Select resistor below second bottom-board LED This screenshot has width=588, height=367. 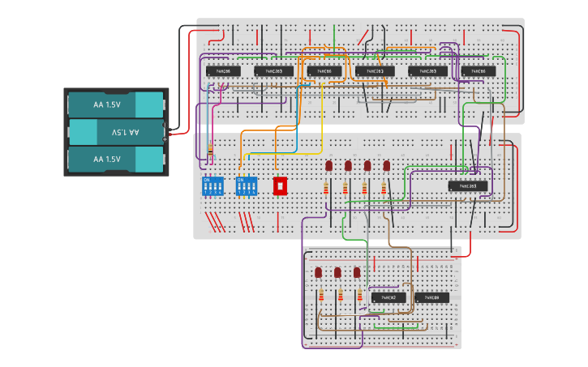(x=340, y=295)
